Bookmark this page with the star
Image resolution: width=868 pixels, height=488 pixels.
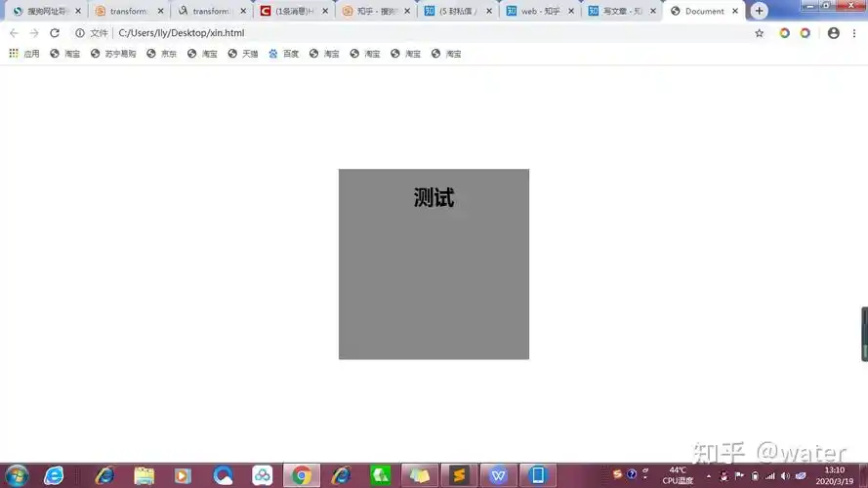(x=759, y=33)
